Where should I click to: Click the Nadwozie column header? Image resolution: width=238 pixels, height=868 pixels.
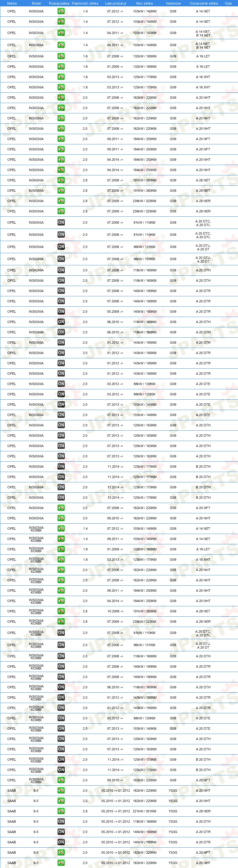coord(173,3)
